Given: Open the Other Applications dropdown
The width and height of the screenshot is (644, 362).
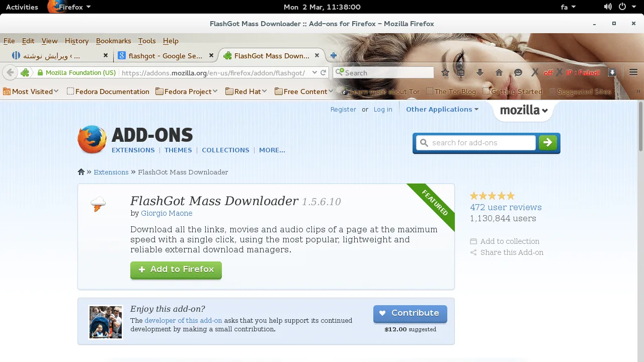Looking at the screenshot, I should [442, 109].
